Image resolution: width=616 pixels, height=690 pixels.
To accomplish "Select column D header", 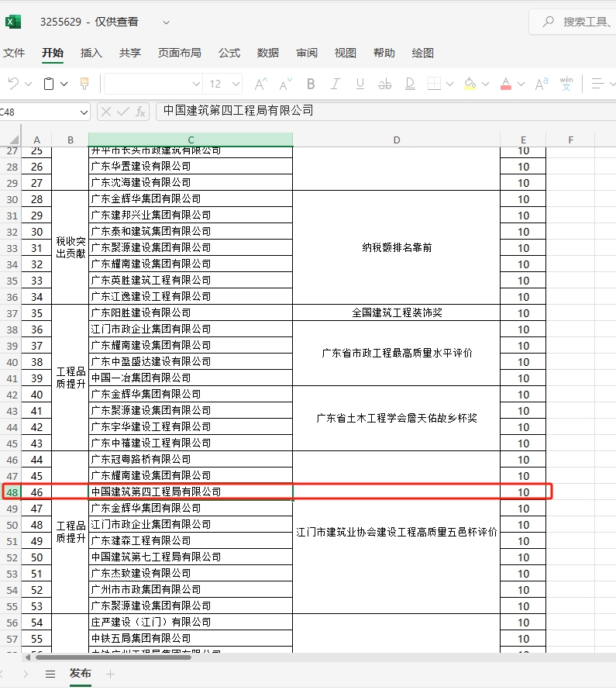I will pyautogui.click(x=397, y=140).
